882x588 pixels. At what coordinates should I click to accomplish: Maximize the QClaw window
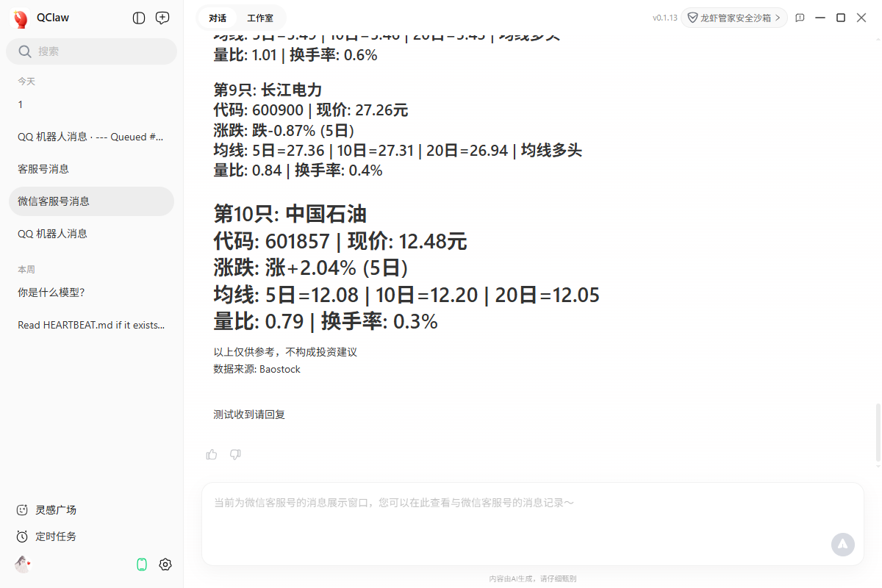841,18
